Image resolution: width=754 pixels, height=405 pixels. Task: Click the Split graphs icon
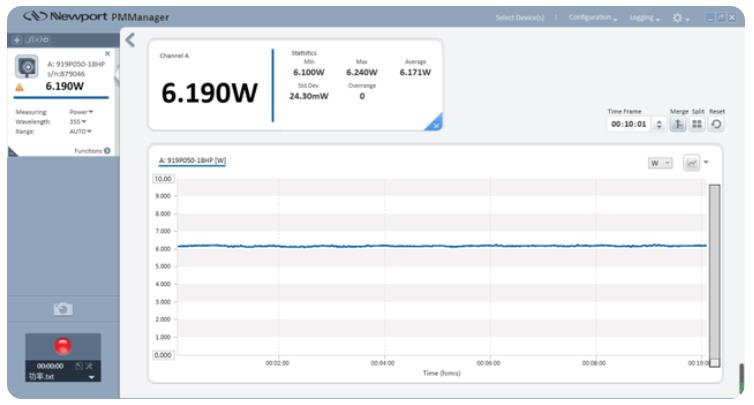click(x=699, y=125)
